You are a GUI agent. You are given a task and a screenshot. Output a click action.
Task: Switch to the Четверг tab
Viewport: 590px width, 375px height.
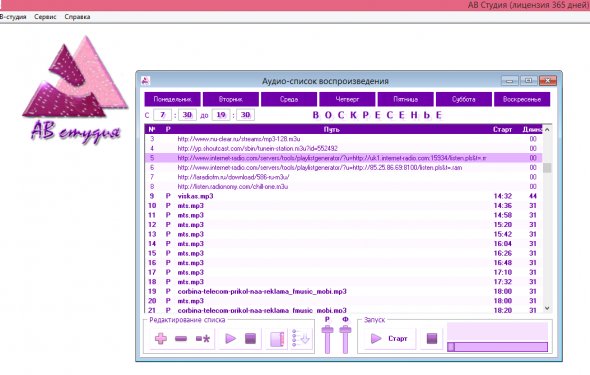(x=347, y=99)
